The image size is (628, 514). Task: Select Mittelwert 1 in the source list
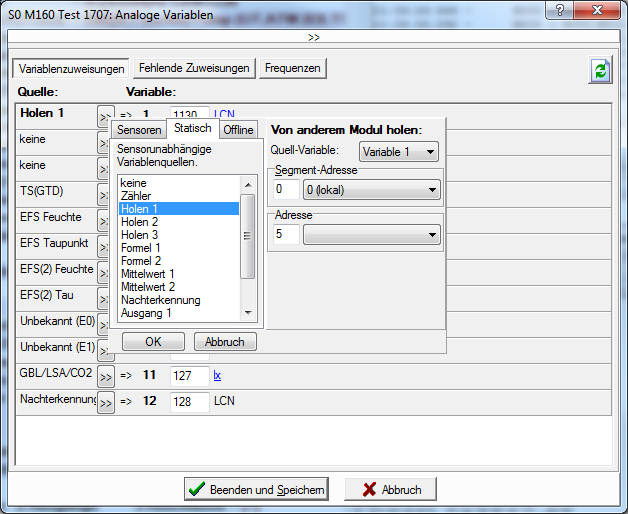147,273
